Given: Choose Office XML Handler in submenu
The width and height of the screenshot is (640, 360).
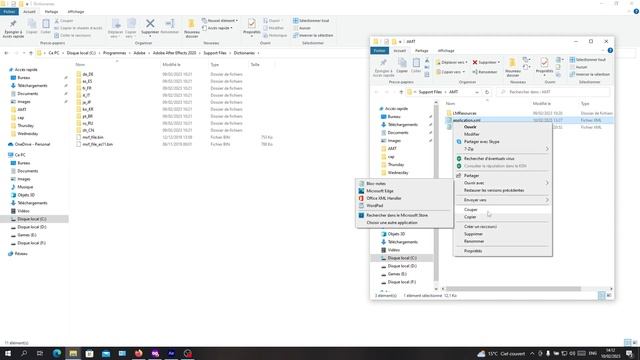Looking at the screenshot, I should click(x=404, y=198).
